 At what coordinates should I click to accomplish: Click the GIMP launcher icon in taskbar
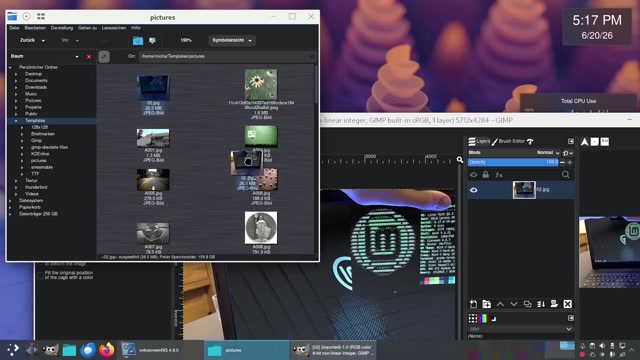(x=50, y=350)
